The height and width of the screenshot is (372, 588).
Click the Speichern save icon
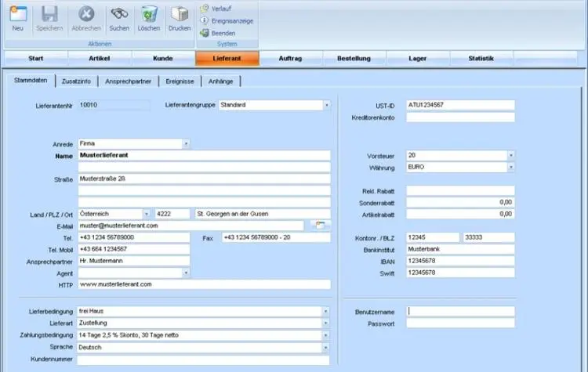point(49,15)
